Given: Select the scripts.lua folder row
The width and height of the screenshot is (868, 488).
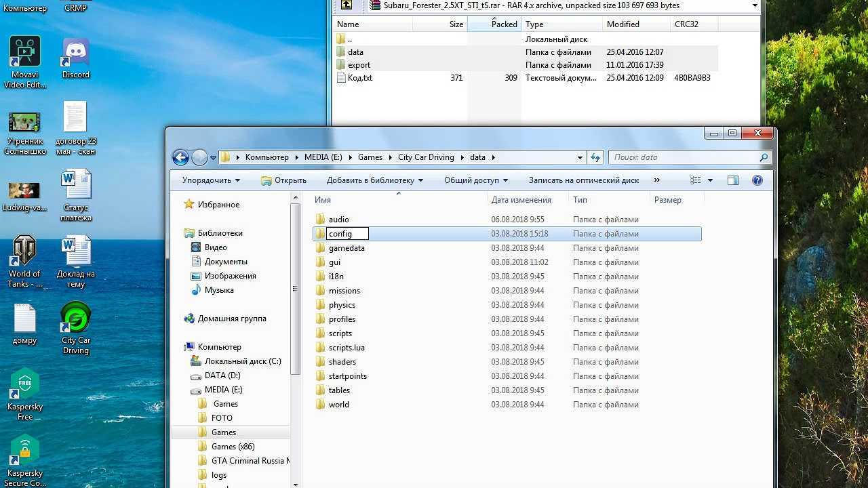Looking at the screenshot, I should [x=507, y=348].
